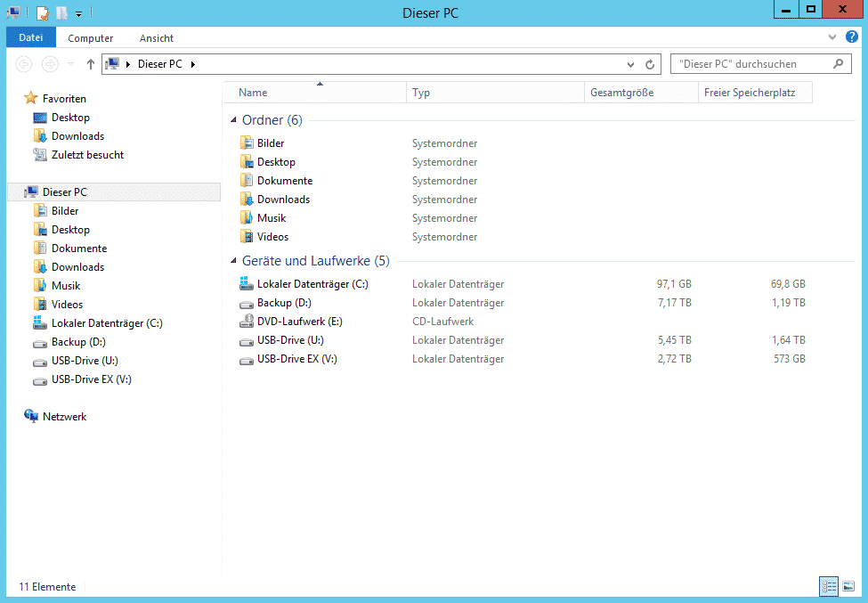The height and width of the screenshot is (603, 868).
Task: Select the Bilder folder icon in file list
Action: pyautogui.click(x=247, y=143)
